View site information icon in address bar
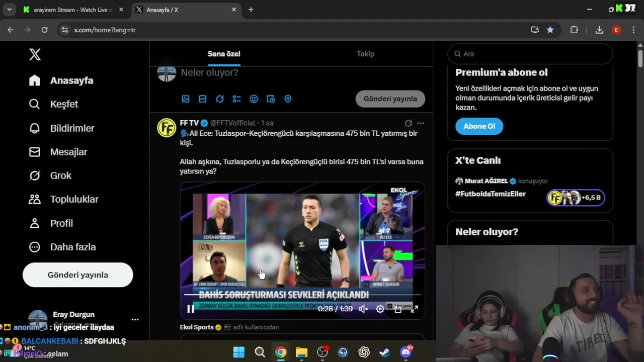The height and width of the screenshot is (362, 644). point(64,30)
